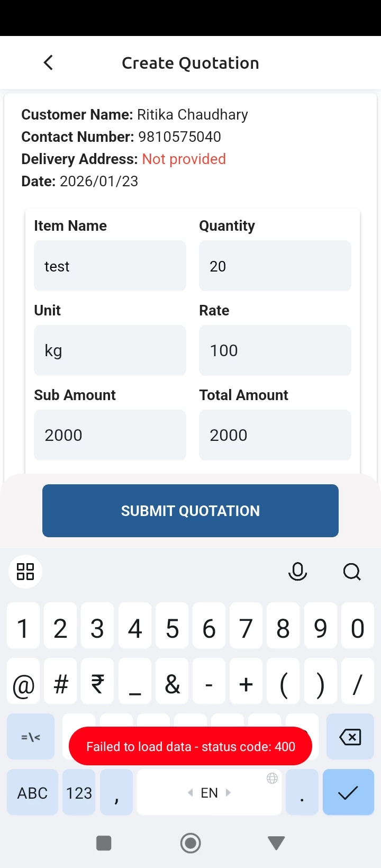Screen dimensions: 381x868
Task: Tap the back arrow in the header
Action: [x=48, y=63]
